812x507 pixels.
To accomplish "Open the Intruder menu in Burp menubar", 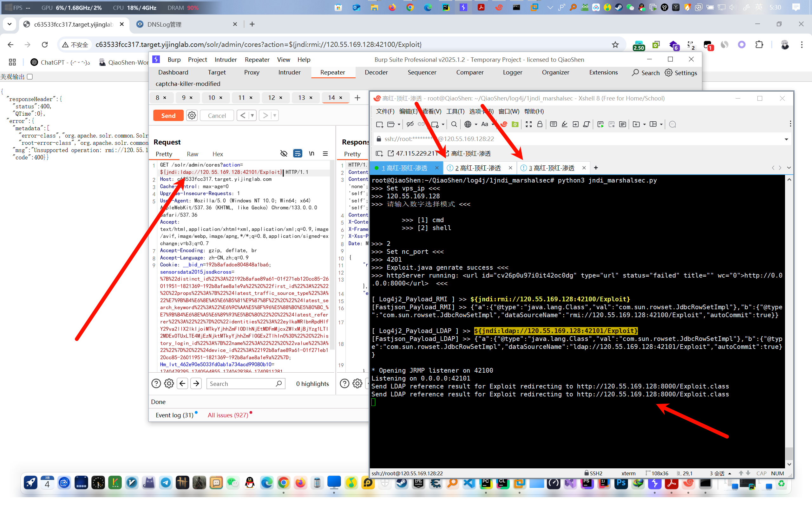I will tap(226, 60).
